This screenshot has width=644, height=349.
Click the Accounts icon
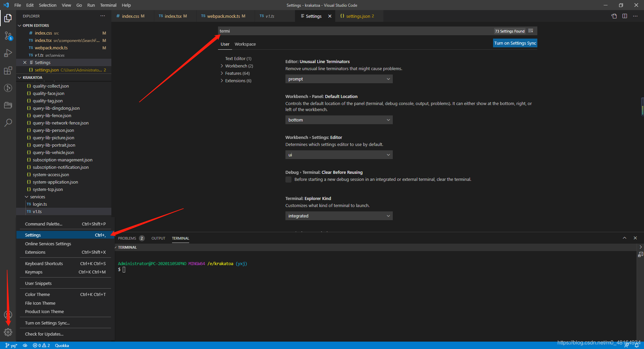click(x=8, y=315)
